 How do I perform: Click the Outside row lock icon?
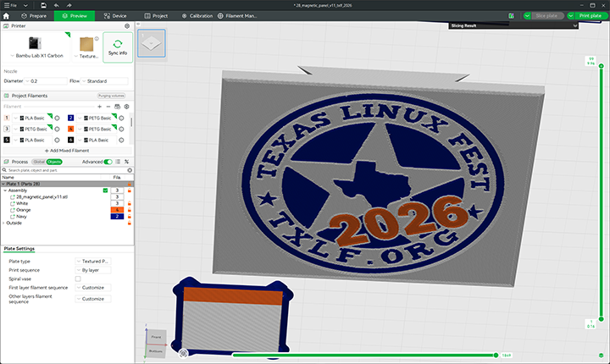pos(129,223)
